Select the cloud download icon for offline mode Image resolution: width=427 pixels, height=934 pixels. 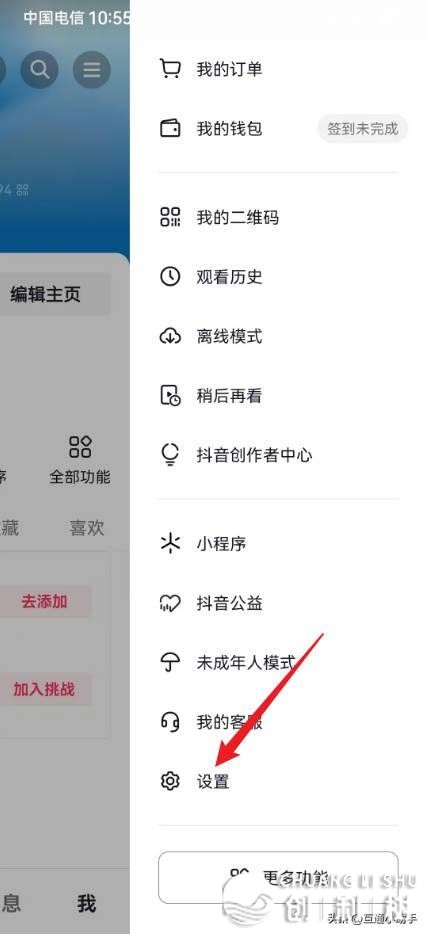pos(170,336)
